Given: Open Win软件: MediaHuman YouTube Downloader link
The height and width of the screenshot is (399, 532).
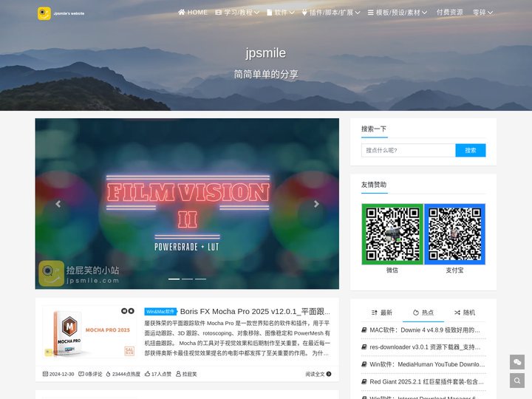Looking at the screenshot, I should 427,364.
